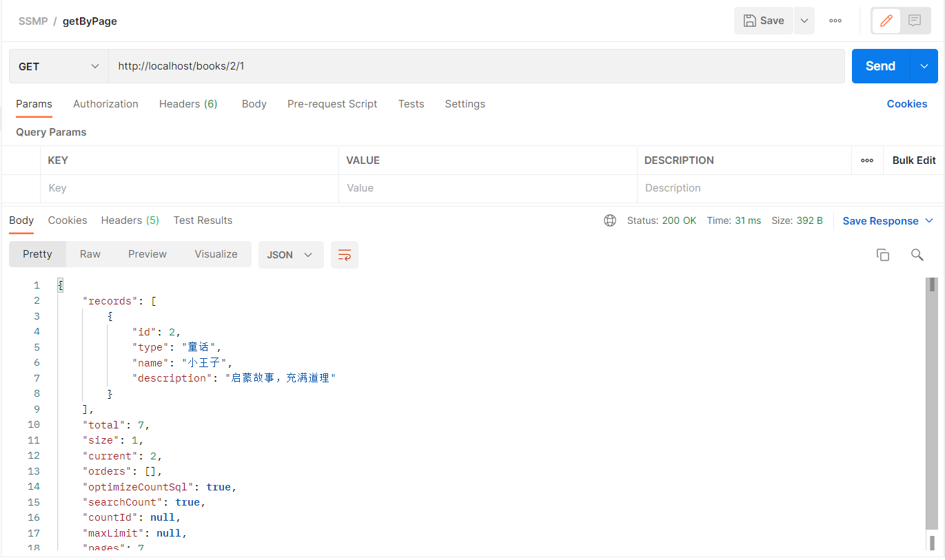Open the Save options dropdown arrow
Screen dimensions: 945x560
point(804,21)
